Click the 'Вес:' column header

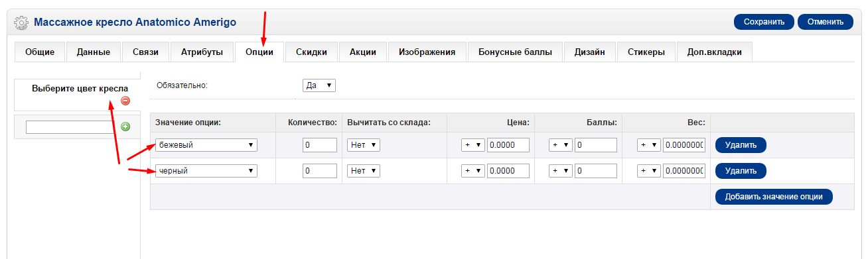coord(696,123)
